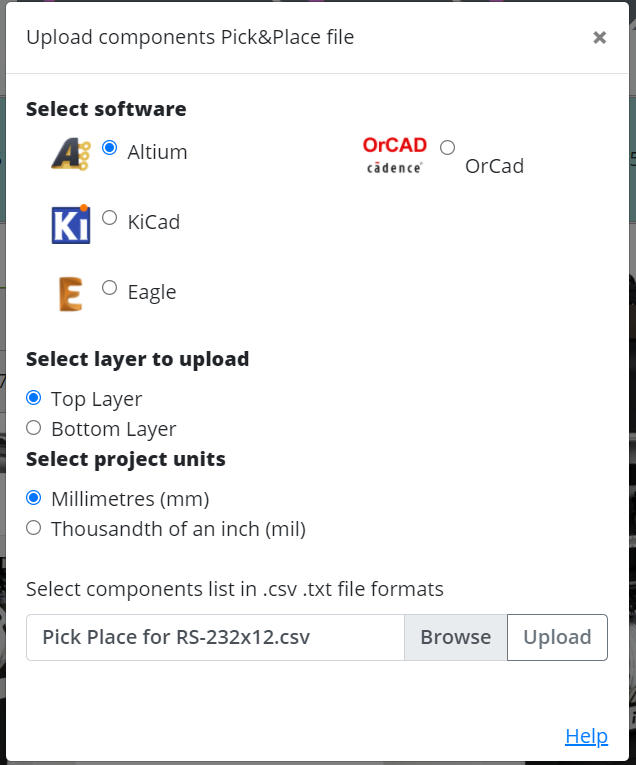Click the OrCAD Cadence logo
Viewport: 636px width, 765px height.
point(394,155)
